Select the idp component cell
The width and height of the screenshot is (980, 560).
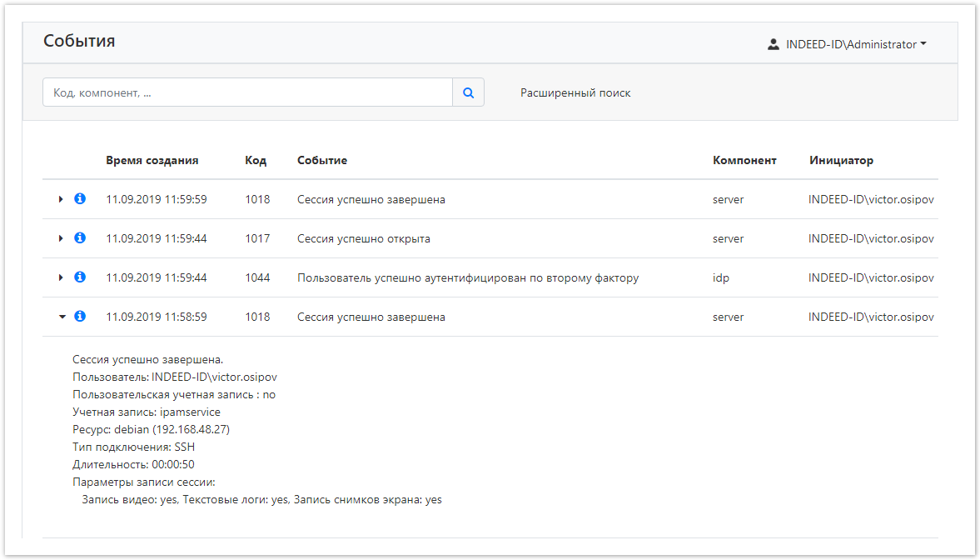pyautogui.click(x=720, y=277)
